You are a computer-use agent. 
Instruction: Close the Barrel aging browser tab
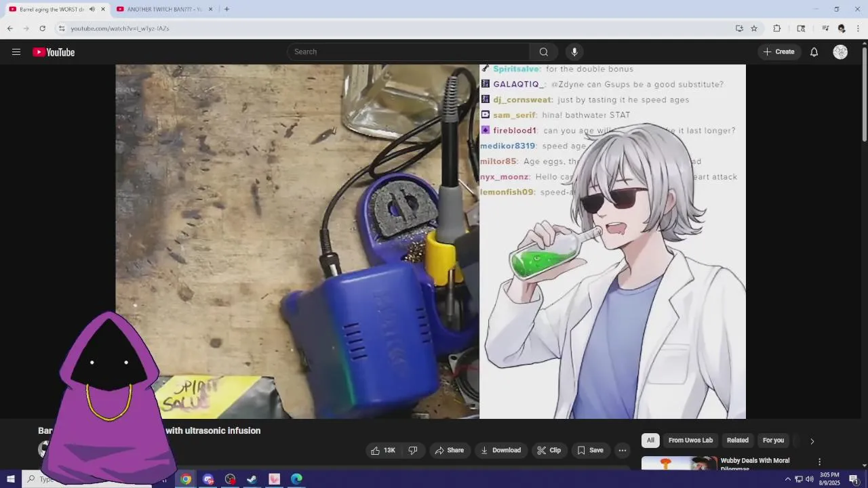coord(104,9)
